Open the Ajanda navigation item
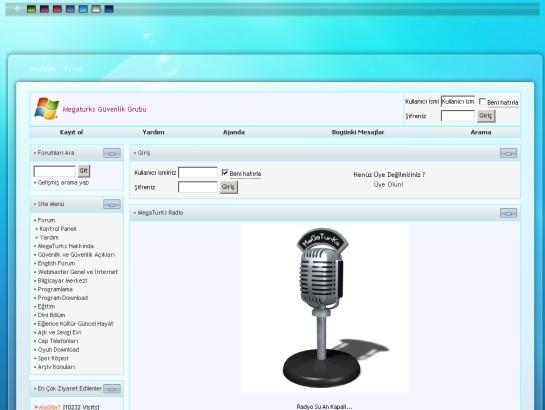The width and height of the screenshot is (545, 410). [x=234, y=132]
